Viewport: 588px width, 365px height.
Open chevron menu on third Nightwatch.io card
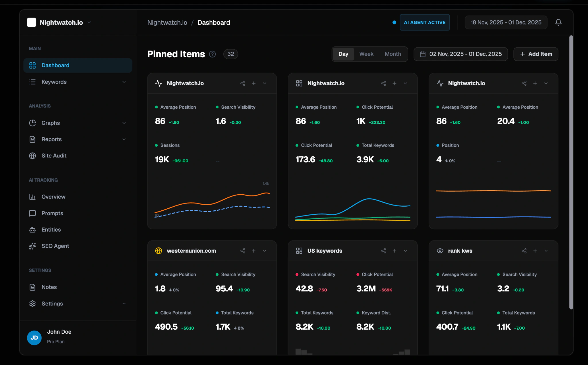(x=546, y=83)
